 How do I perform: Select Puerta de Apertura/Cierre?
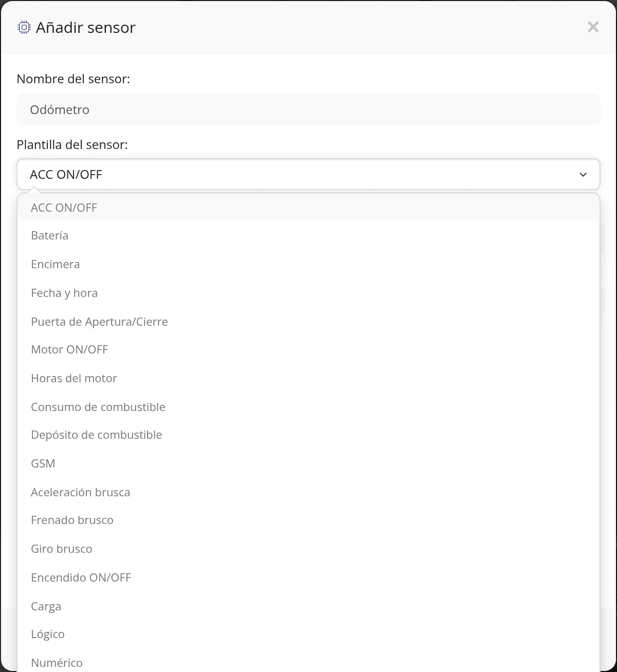pyautogui.click(x=308, y=322)
